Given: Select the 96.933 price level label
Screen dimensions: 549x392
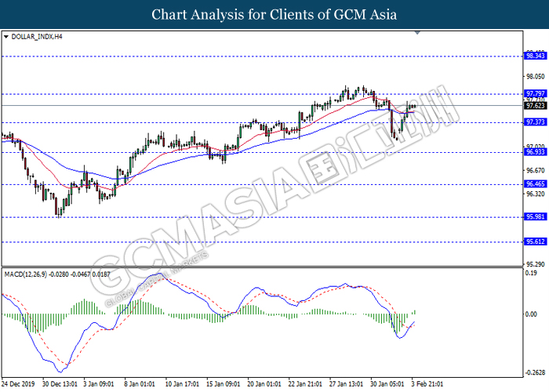Looking at the screenshot, I should (x=535, y=152).
